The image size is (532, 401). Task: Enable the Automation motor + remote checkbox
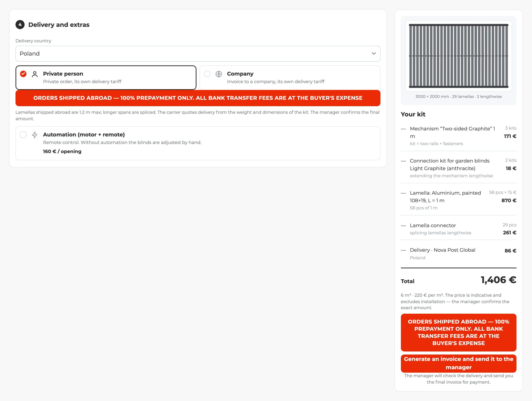(23, 135)
